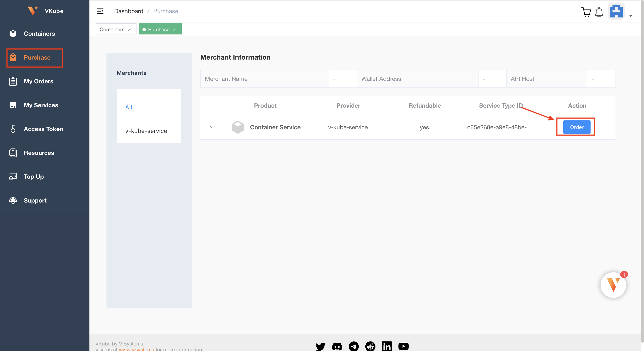644x351 pixels.
Task: Click the Containers cube icon in sidebar
Action: click(x=13, y=33)
